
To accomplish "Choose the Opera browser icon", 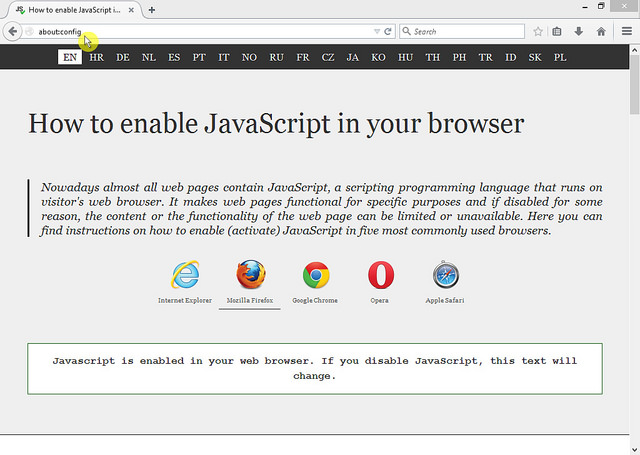I will pos(380,275).
